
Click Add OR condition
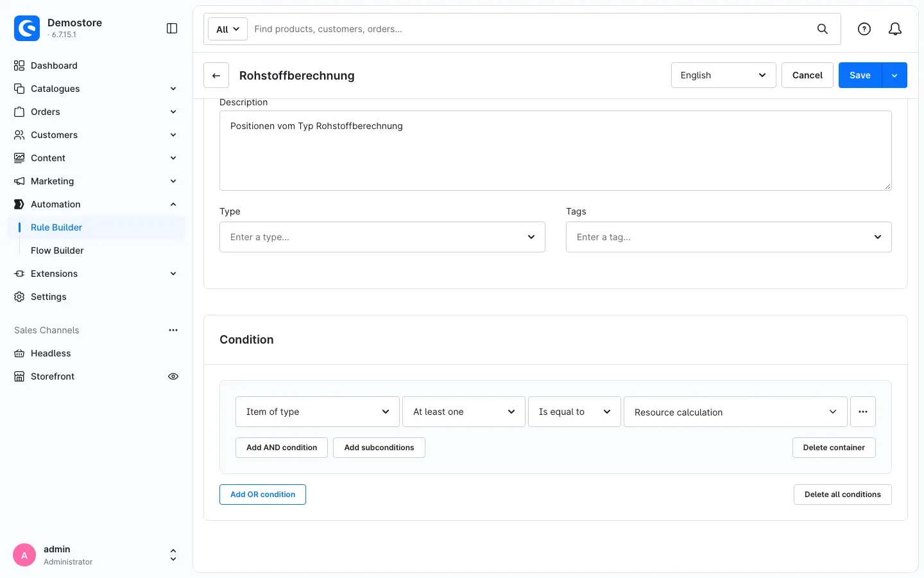pos(262,495)
